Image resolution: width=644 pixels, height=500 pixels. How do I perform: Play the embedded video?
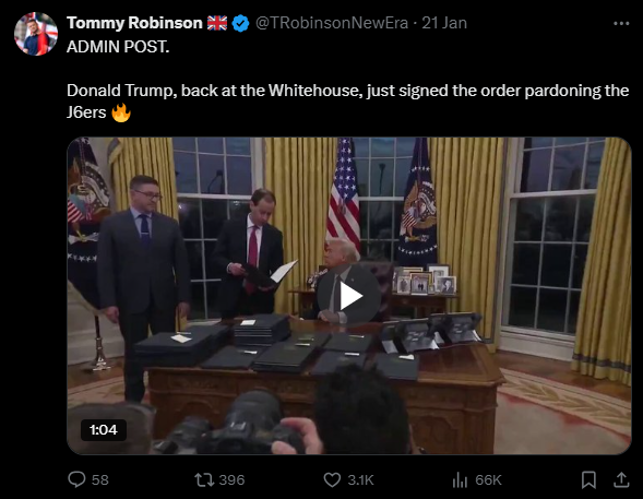[349, 295]
